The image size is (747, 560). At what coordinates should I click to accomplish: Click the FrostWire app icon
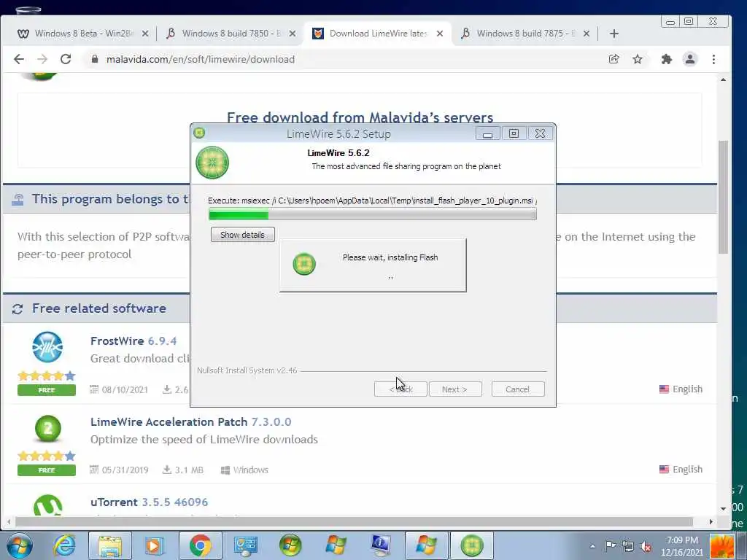(x=47, y=347)
